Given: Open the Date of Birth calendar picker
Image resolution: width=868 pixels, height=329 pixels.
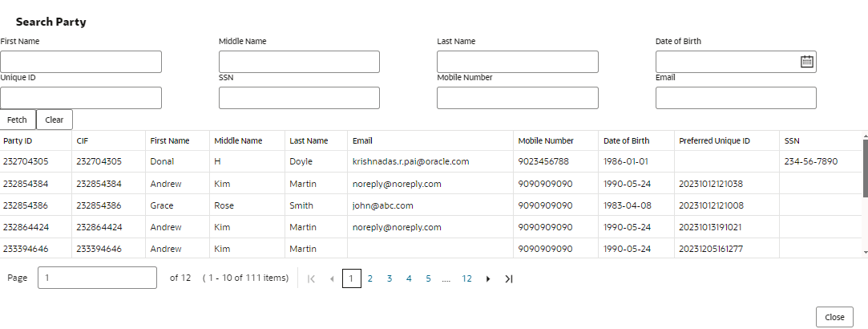Looking at the screenshot, I should [807, 62].
